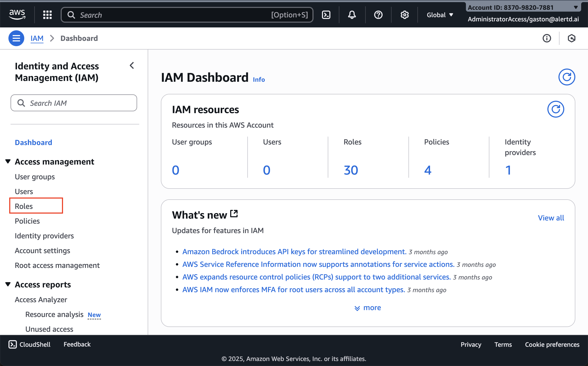Image resolution: width=588 pixels, height=366 pixels.
Task: Open account settings gear icon
Action: 404,15
